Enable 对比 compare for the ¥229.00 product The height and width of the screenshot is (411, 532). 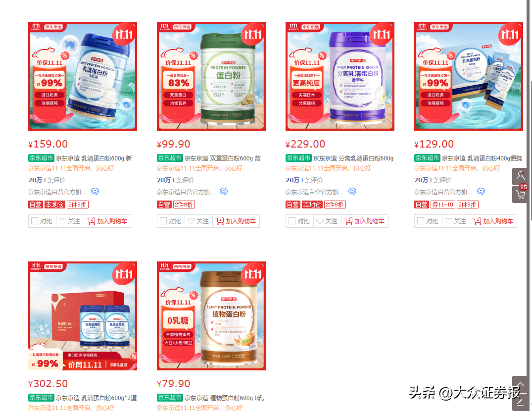292,221
